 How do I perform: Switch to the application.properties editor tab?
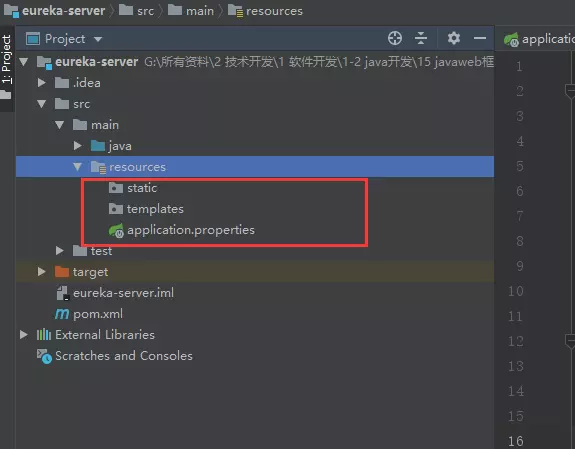[539, 39]
